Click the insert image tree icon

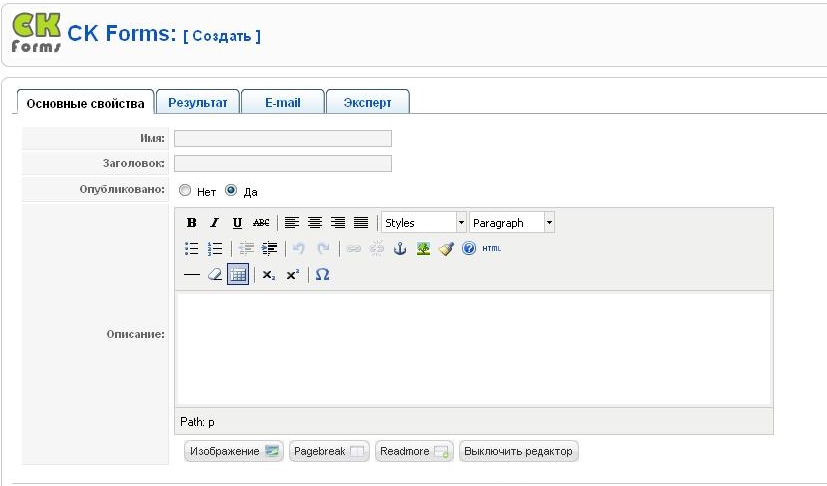(x=423, y=249)
